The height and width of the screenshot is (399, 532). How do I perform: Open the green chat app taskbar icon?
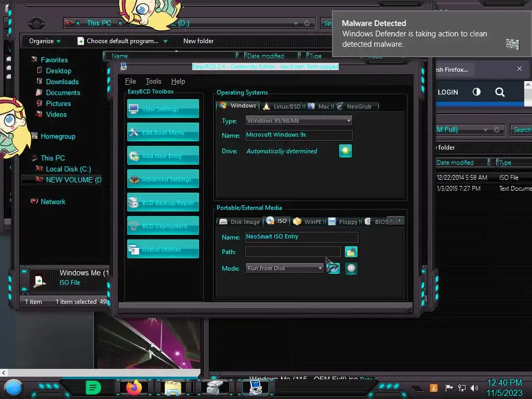[x=94, y=388]
